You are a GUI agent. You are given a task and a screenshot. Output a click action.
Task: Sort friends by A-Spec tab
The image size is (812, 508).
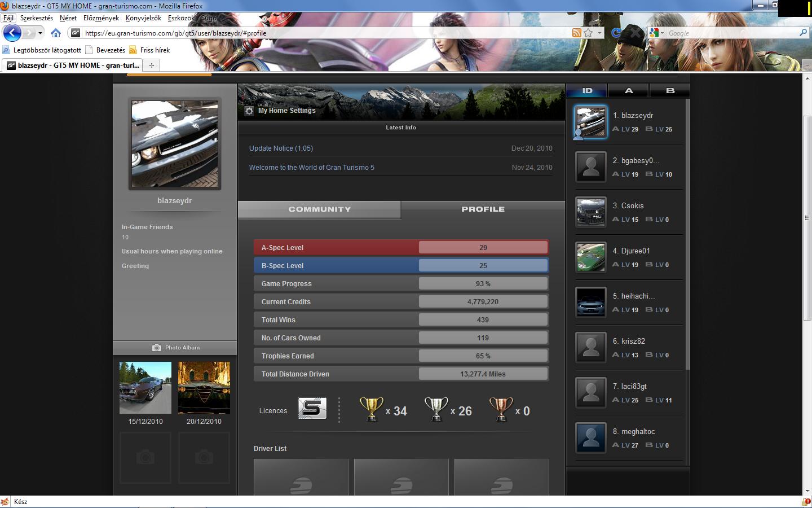pyautogui.click(x=629, y=90)
